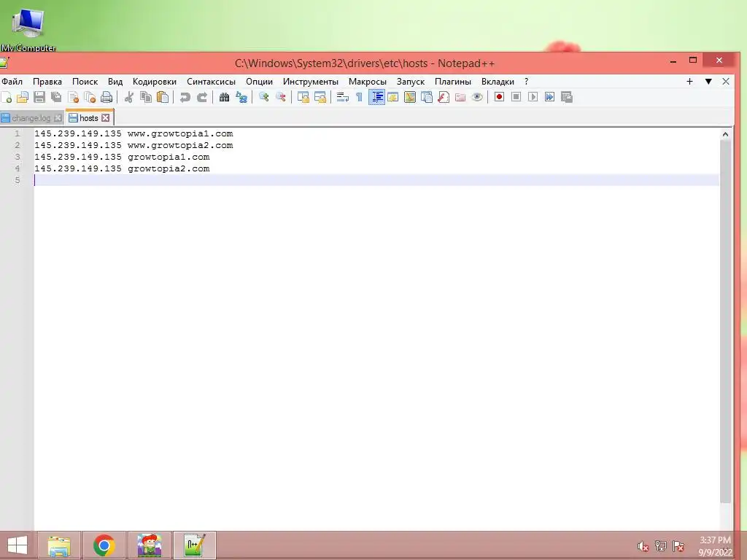Click the Zoom Out magnifier icon
This screenshot has height=560, width=747.
[281, 97]
